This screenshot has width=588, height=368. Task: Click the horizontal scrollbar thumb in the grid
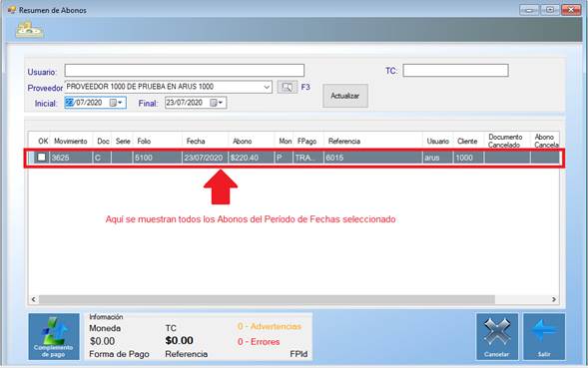pos(267,299)
